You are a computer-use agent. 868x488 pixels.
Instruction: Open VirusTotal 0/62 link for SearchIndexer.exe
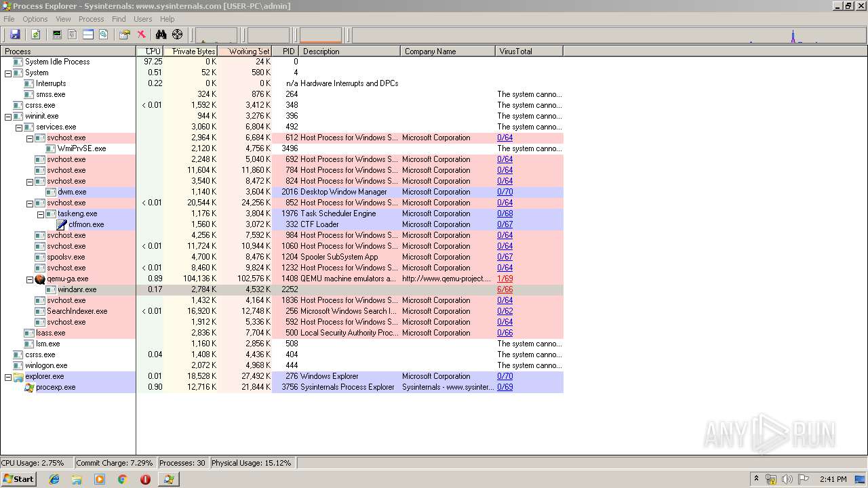505,311
